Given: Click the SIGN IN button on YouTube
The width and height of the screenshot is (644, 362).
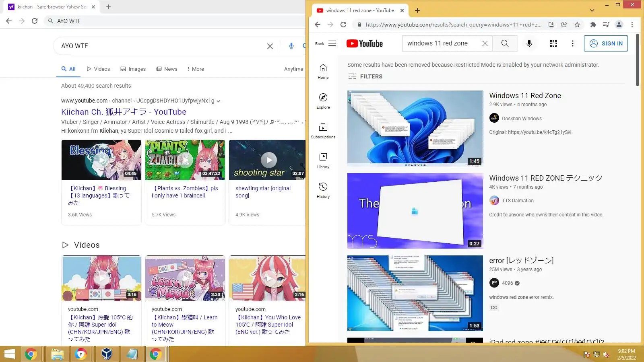Looking at the screenshot, I should pyautogui.click(x=606, y=43).
